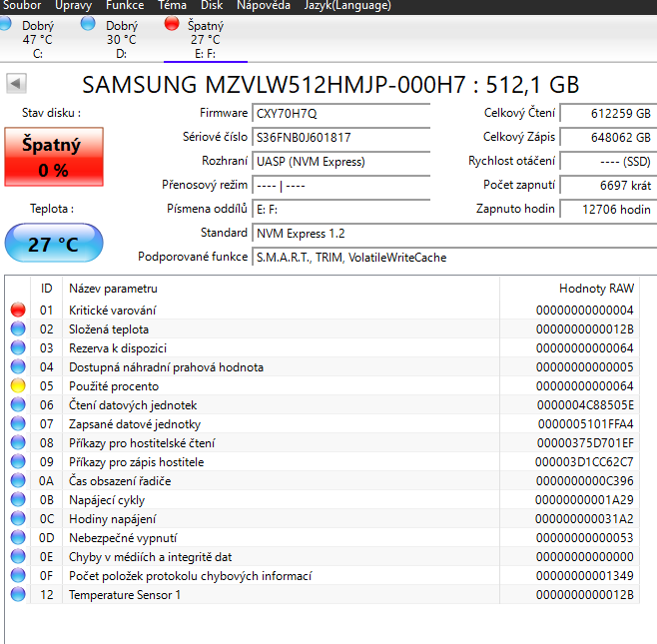Screen dimensions: 657x644
Task: Click red status icon for drive E: F:
Action: click(x=172, y=24)
